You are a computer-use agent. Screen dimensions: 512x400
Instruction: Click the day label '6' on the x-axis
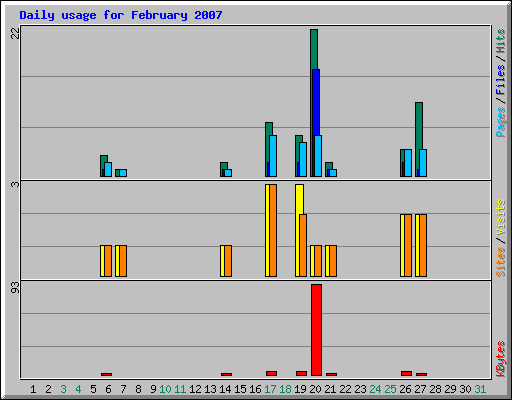click(x=108, y=389)
